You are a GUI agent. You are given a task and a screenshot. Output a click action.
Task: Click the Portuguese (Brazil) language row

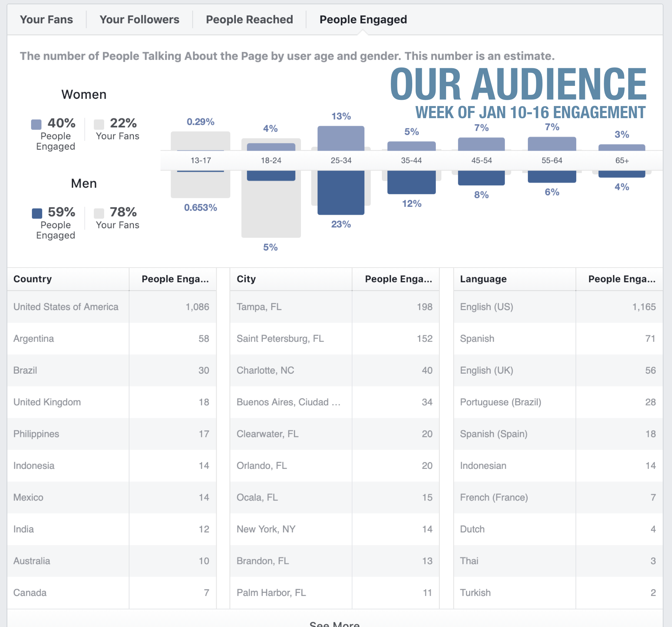tap(558, 402)
